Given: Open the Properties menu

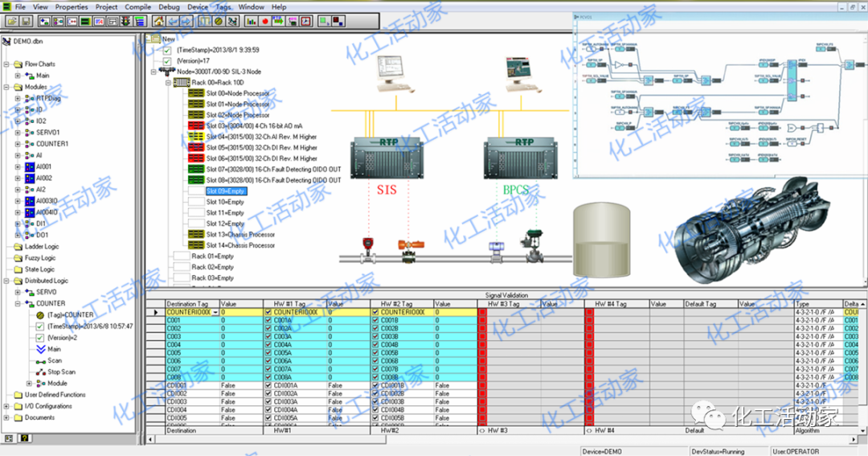Looking at the screenshot, I should 72,6.
